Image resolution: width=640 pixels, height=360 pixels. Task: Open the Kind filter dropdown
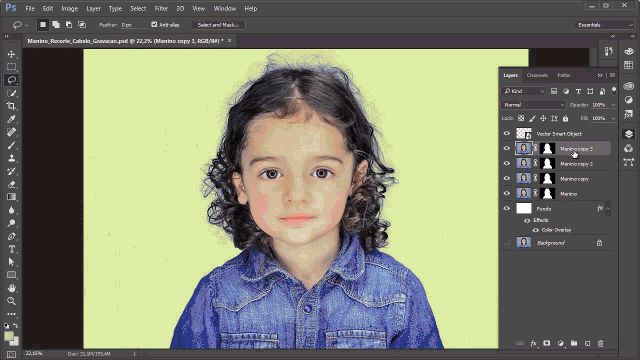point(523,91)
